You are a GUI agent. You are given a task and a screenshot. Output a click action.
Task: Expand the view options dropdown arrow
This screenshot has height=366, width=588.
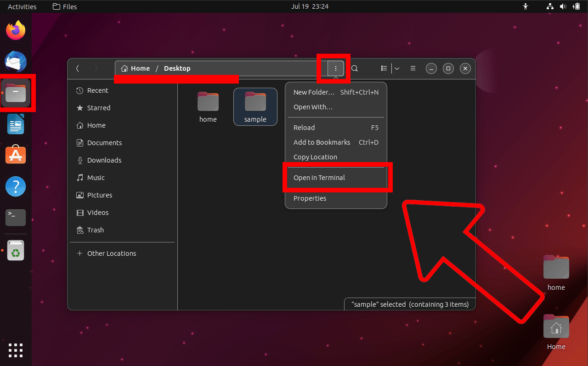pos(396,68)
